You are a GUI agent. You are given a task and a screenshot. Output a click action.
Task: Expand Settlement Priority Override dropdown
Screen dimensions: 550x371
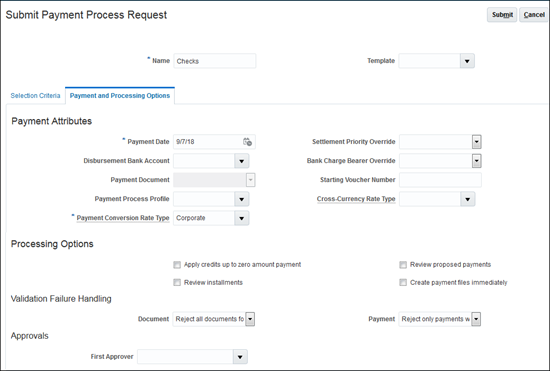[476, 142]
